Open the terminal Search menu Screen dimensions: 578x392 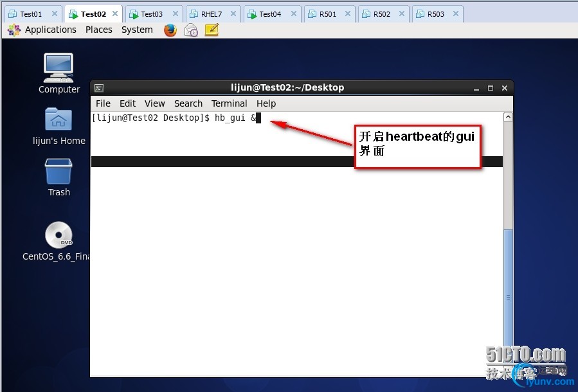188,103
